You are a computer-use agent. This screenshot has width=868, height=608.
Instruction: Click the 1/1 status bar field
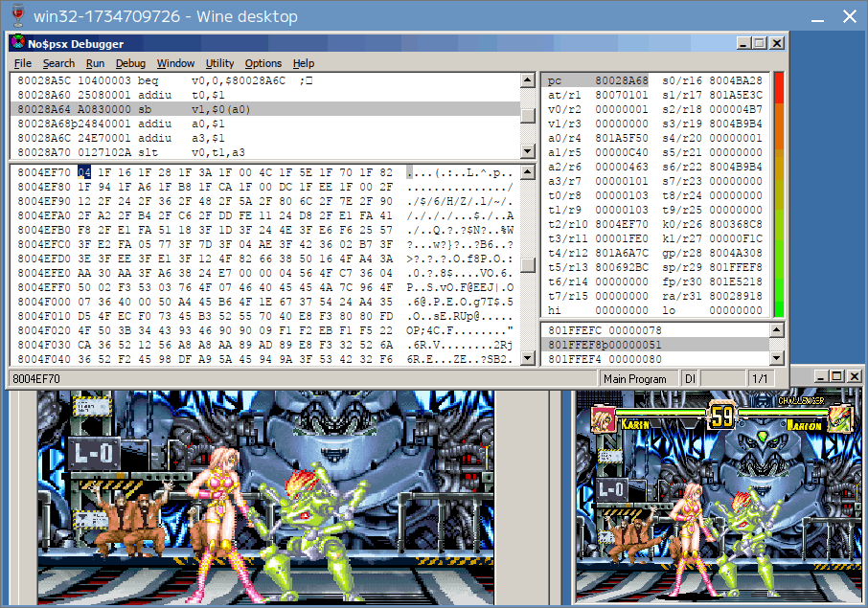tap(760, 379)
